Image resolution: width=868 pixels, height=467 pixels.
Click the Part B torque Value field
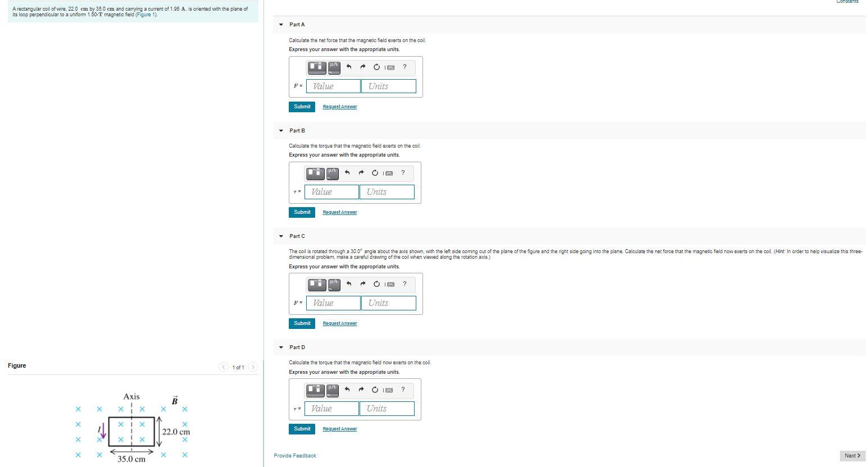coord(332,192)
